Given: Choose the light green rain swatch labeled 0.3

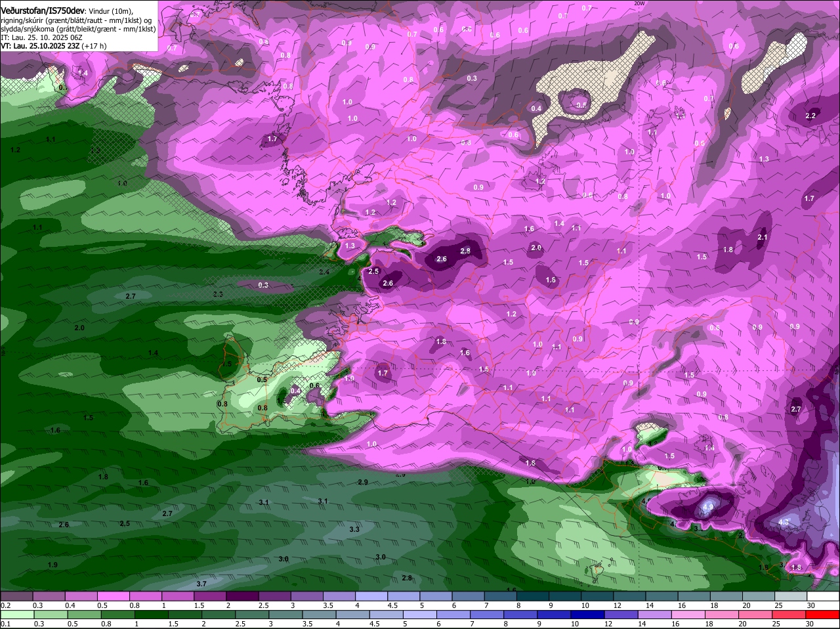Looking at the screenshot, I should click(x=51, y=615).
